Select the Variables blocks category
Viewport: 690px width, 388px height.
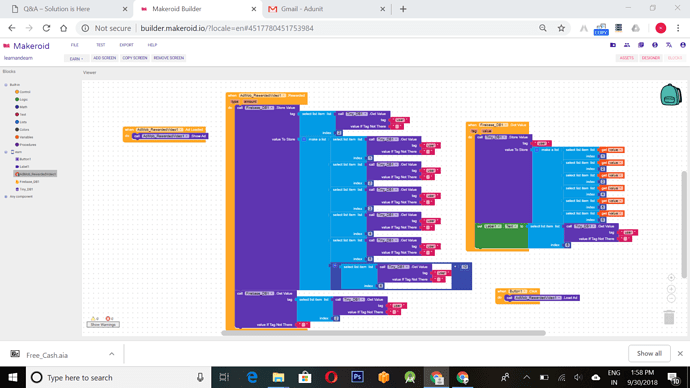click(24, 137)
